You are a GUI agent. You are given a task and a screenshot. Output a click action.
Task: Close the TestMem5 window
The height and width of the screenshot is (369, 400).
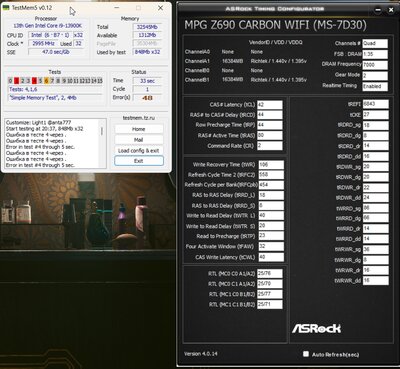[x=160, y=8]
